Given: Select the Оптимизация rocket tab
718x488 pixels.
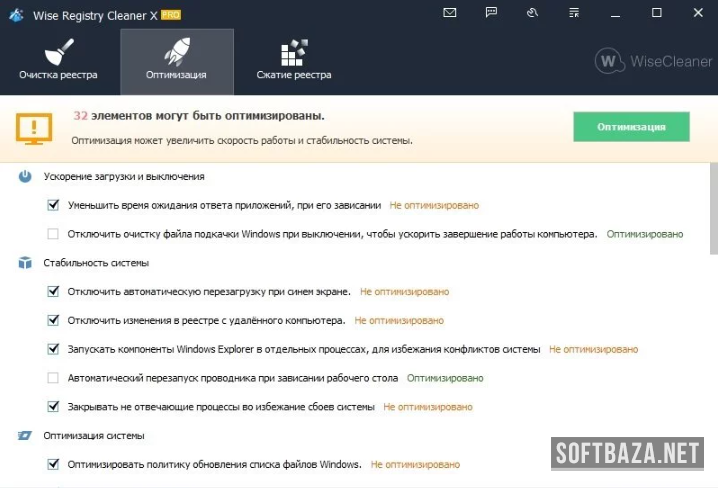Looking at the screenshot, I should click(x=176, y=61).
